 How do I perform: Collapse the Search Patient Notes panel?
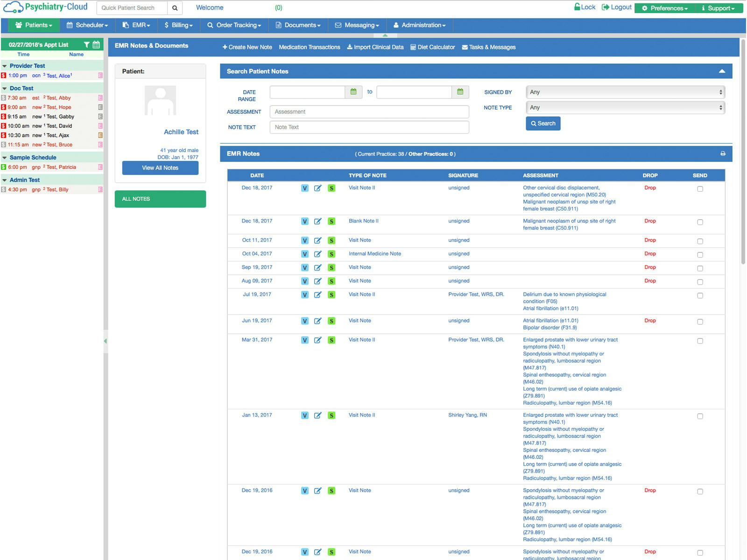pyautogui.click(x=722, y=71)
